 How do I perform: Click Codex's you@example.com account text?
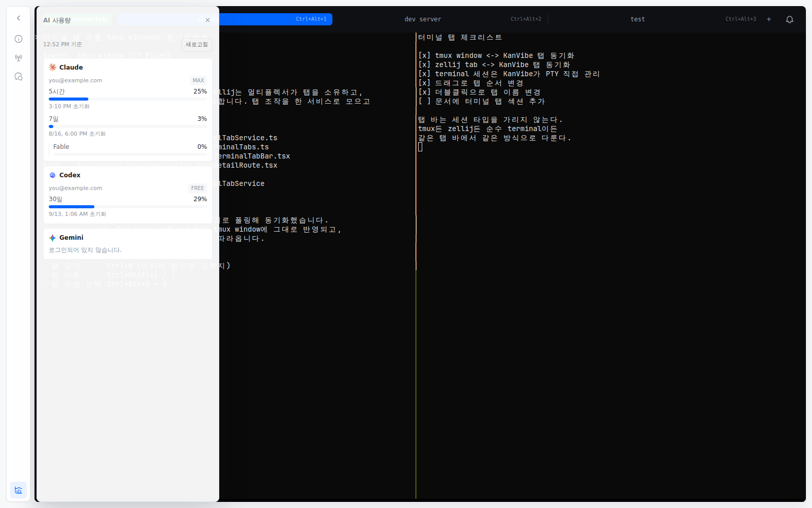coord(76,188)
